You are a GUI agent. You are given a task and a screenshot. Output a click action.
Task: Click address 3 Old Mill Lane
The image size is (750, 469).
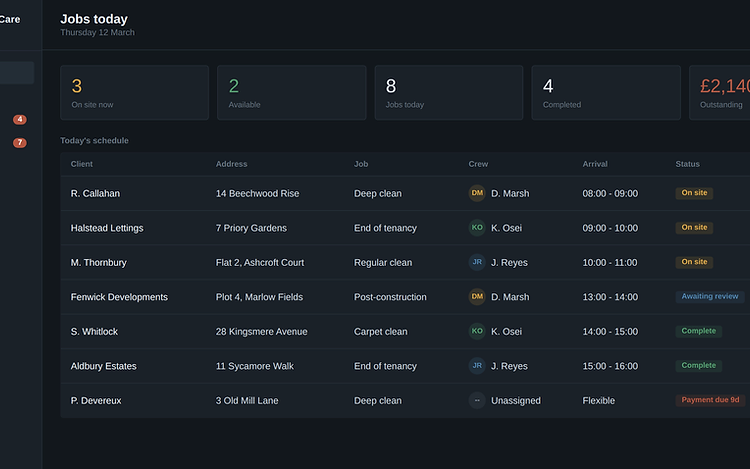247,401
